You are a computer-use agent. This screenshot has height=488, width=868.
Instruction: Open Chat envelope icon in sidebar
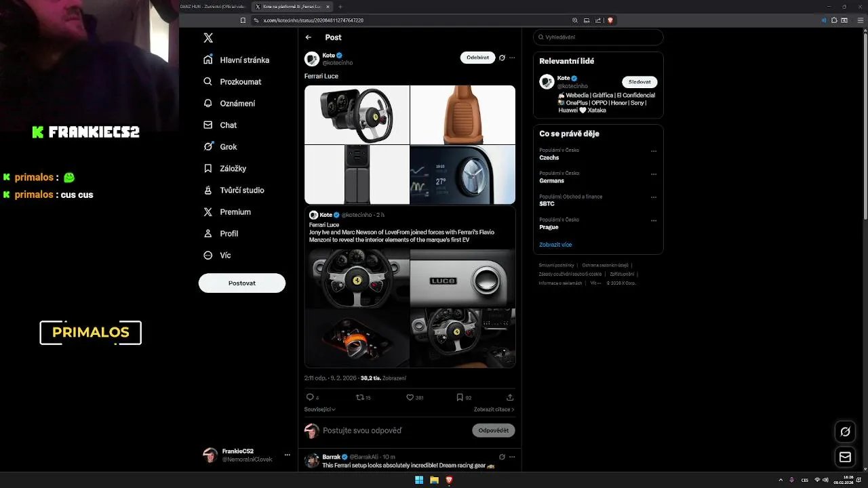coord(208,125)
